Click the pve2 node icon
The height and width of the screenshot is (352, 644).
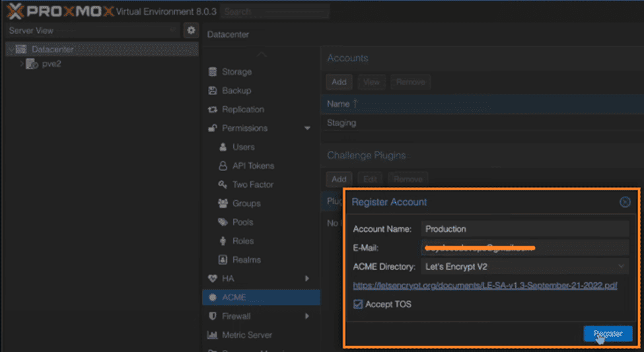click(32, 64)
